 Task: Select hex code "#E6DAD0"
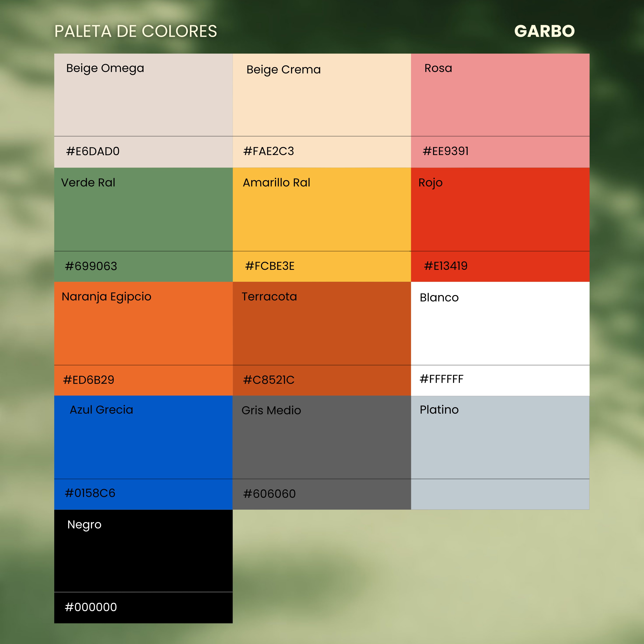coord(93,151)
